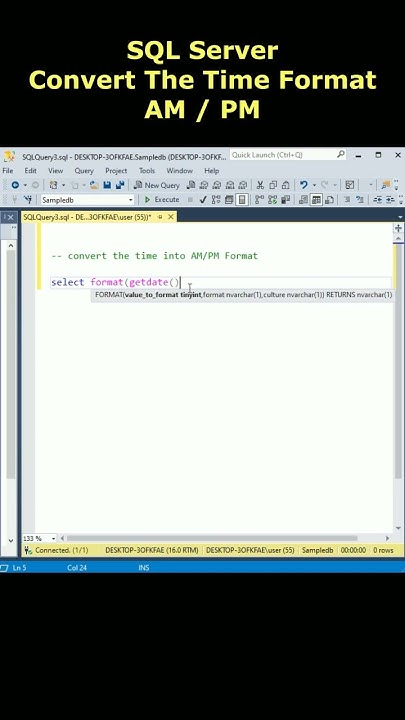Click Uncomment selected lines icon
The image size is (405, 720).
pos(360,199)
